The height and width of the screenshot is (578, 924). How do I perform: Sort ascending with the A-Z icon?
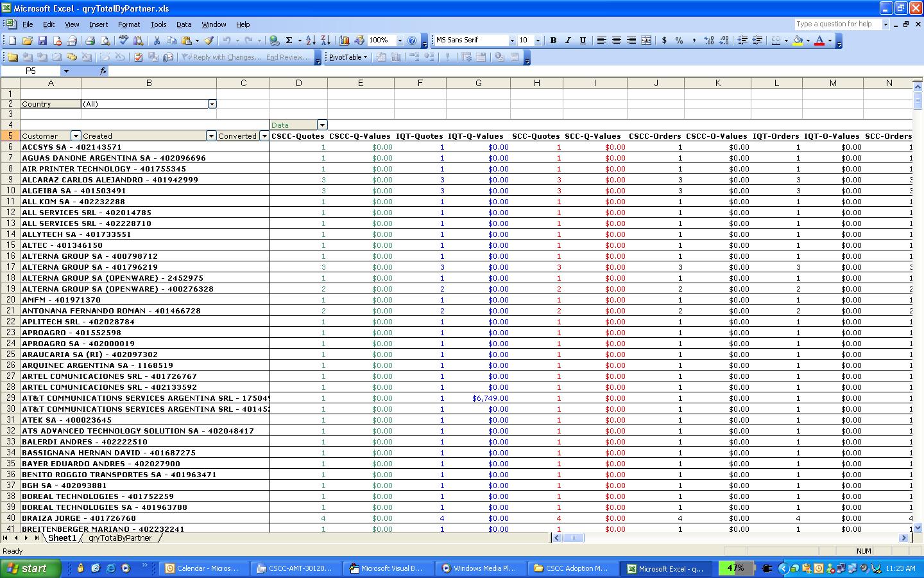coord(311,40)
